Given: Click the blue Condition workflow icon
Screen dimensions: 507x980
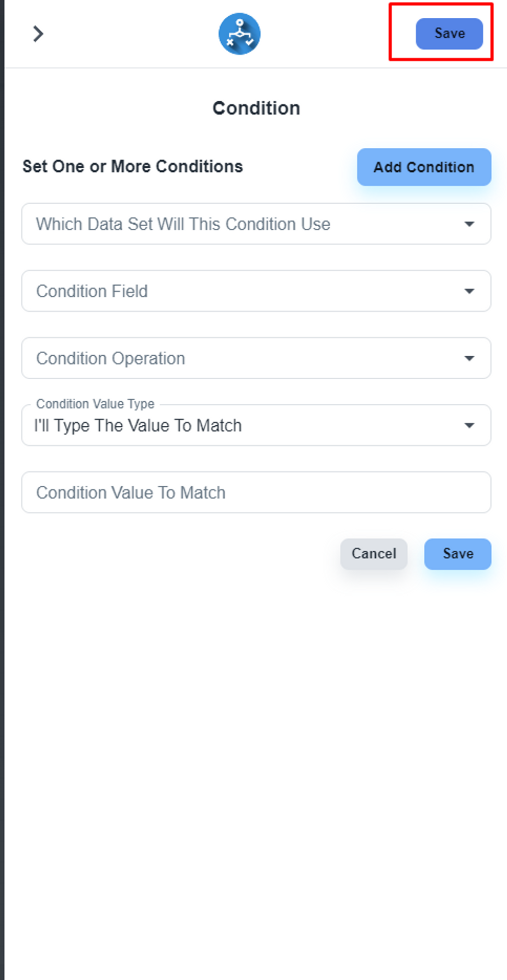Looking at the screenshot, I should [239, 34].
